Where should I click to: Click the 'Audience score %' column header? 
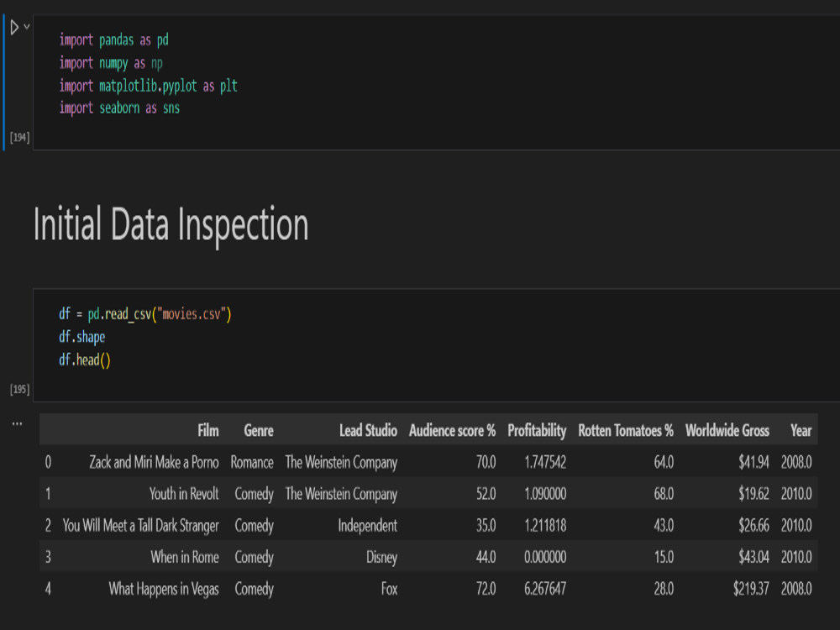[453, 430]
